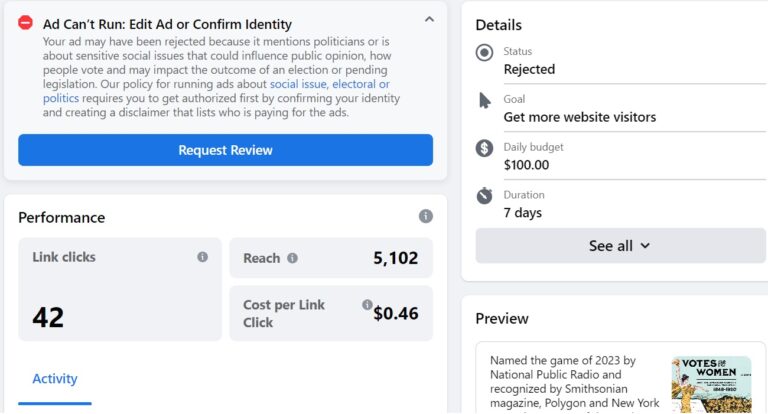Click the Daily budget dollar icon

tap(484, 148)
